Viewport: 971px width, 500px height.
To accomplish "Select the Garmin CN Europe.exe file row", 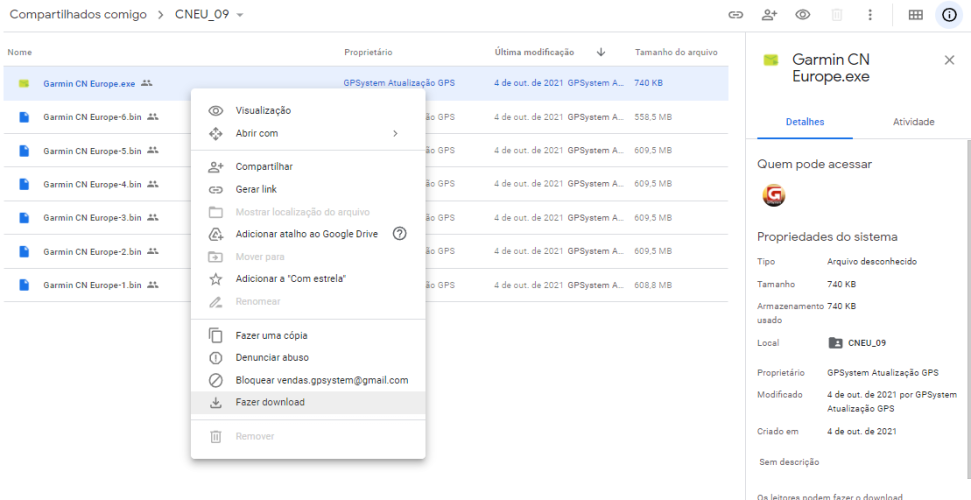I will tap(365, 83).
